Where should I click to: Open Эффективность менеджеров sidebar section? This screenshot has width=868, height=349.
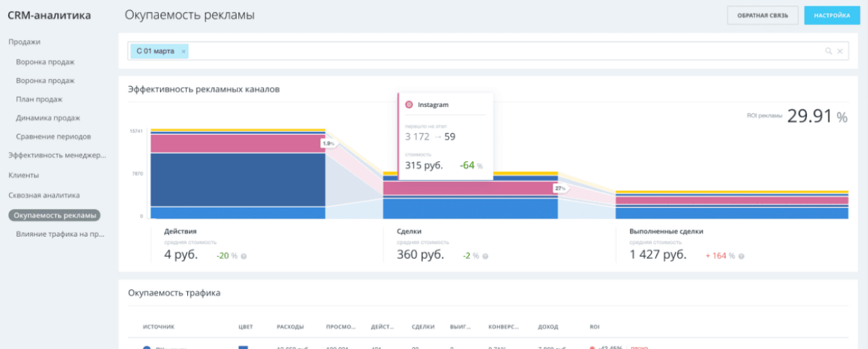[x=57, y=155]
